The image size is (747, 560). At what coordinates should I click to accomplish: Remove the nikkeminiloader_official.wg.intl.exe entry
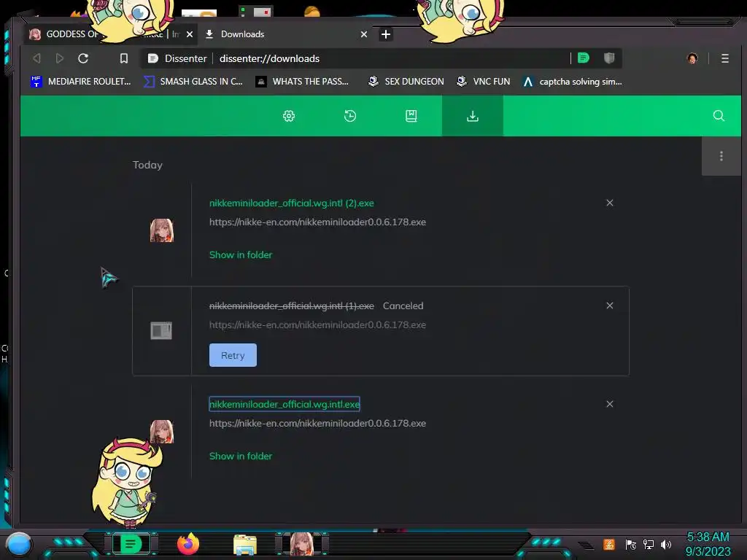pos(610,404)
